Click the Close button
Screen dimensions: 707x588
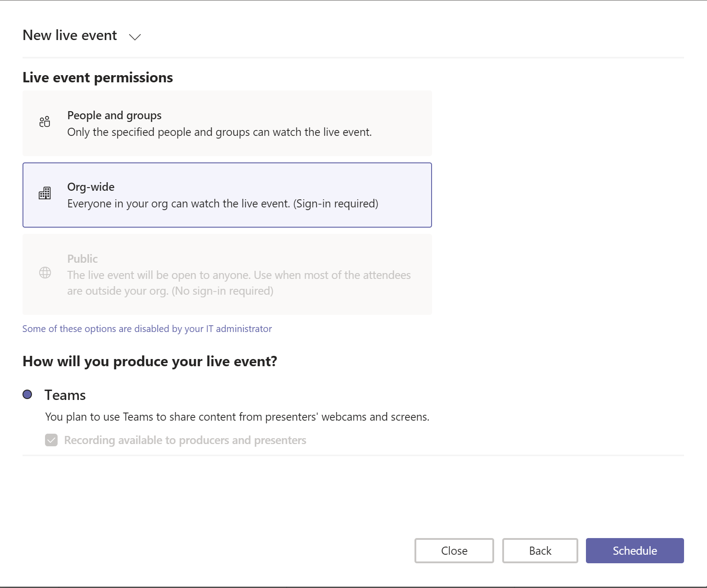pyautogui.click(x=454, y=551)
